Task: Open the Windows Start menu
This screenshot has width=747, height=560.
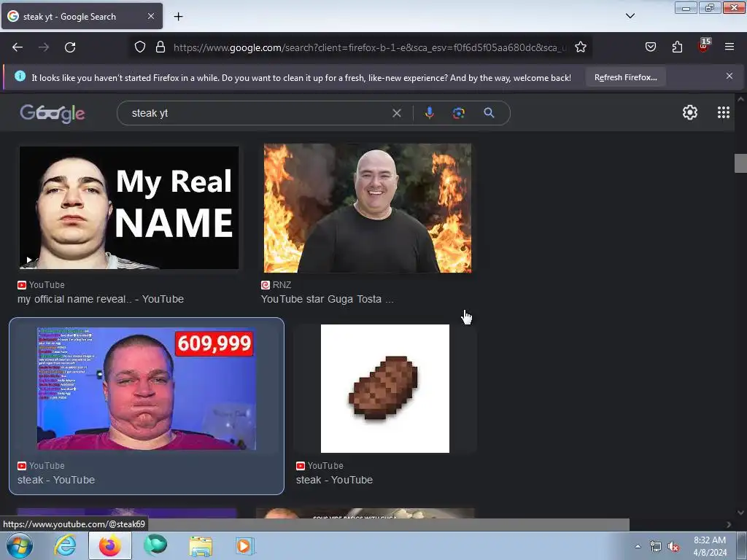Action: click(20, 545)
